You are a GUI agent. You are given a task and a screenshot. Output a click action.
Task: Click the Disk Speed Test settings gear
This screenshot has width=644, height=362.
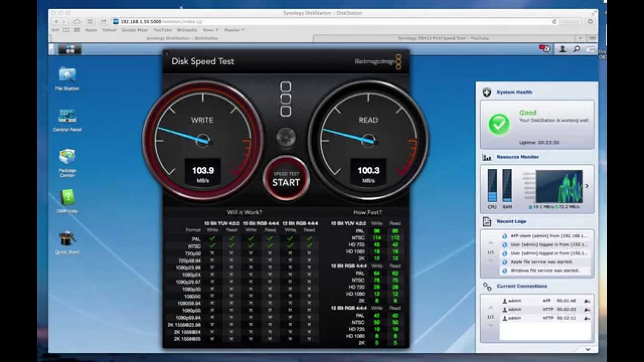pos(285,137)
